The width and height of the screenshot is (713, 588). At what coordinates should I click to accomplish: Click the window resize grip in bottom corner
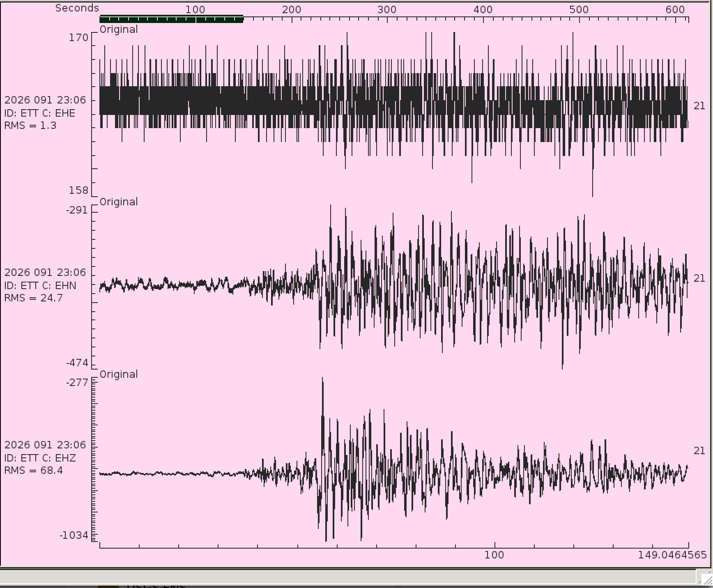point(704,577)
